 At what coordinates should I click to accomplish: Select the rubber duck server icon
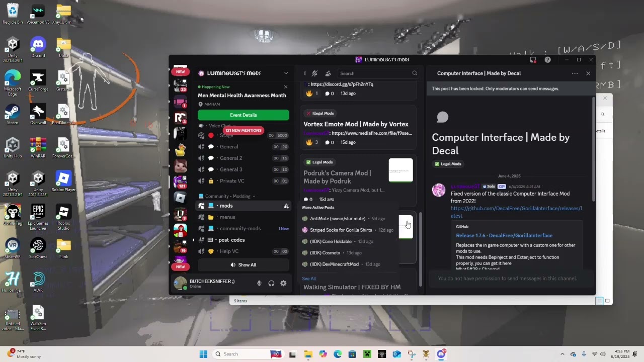click(x=180, y=149)
